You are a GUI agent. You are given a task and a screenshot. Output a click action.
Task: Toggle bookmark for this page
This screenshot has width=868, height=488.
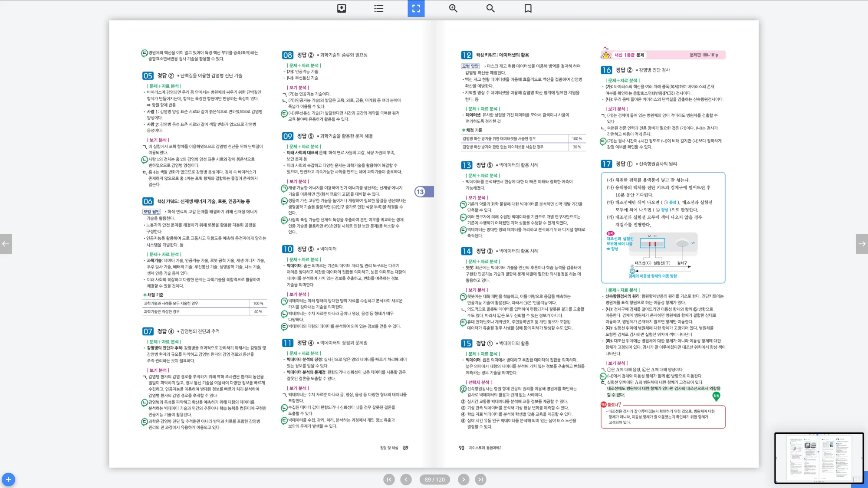point(528,8)
